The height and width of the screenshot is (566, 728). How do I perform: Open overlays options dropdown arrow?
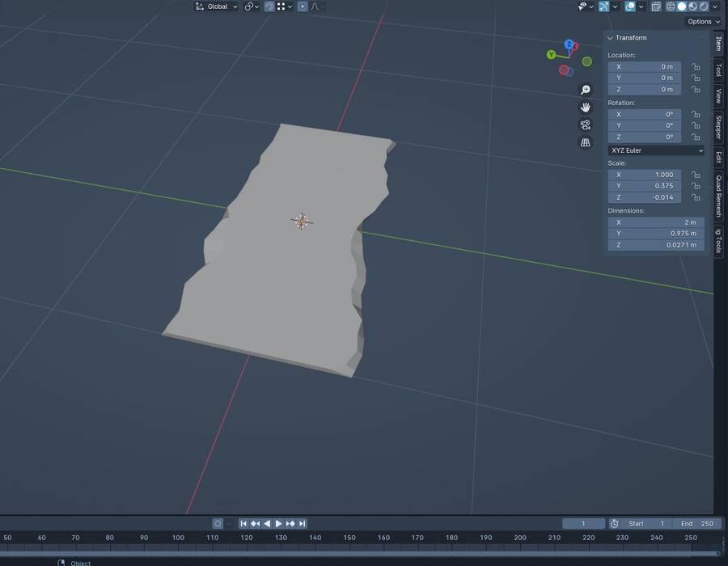click(641, 6)
